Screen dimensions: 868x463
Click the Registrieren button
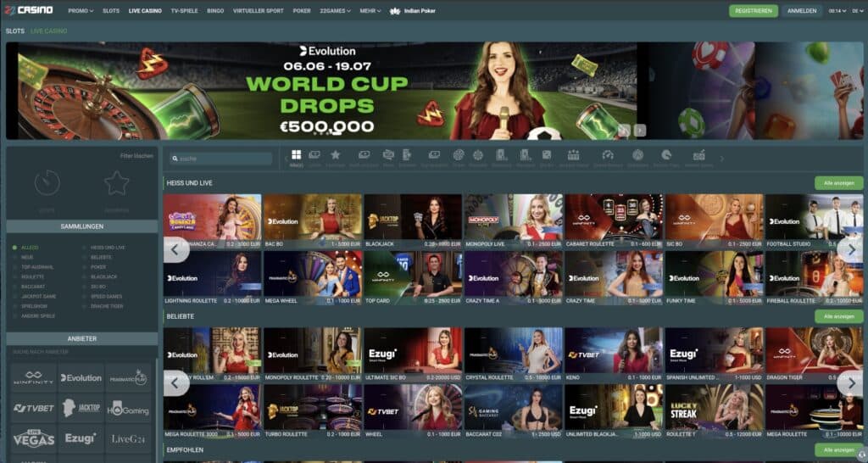[x=754, y=11]
